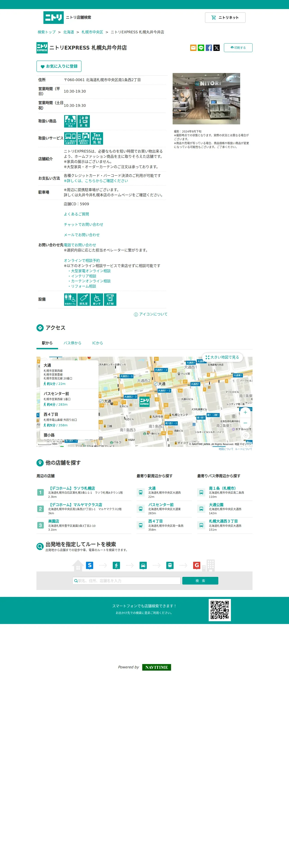Screen dimensions: 289x868
Task: Open 大通公園 bus stop link
Action: tap(216, 505)
